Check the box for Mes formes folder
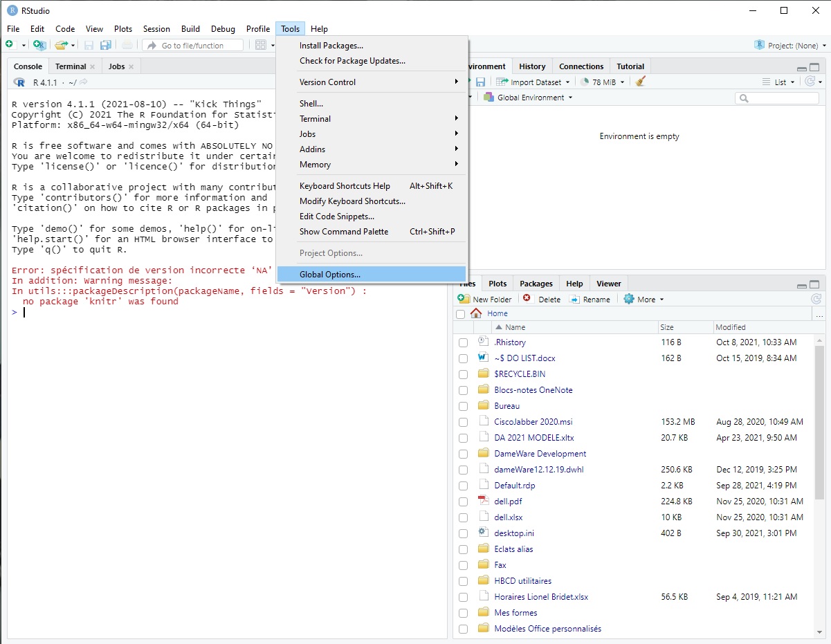831x644 pixels. (463, 613)
